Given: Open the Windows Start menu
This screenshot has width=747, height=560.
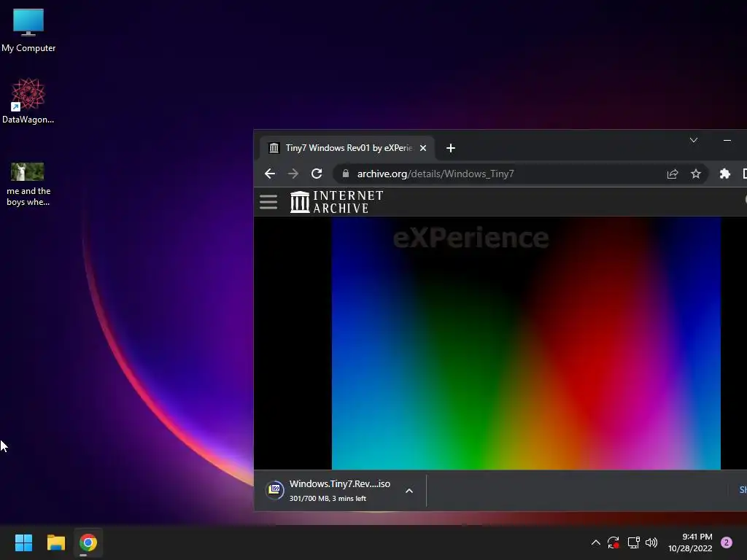Looking at the screenshot, I should (23, 542).
